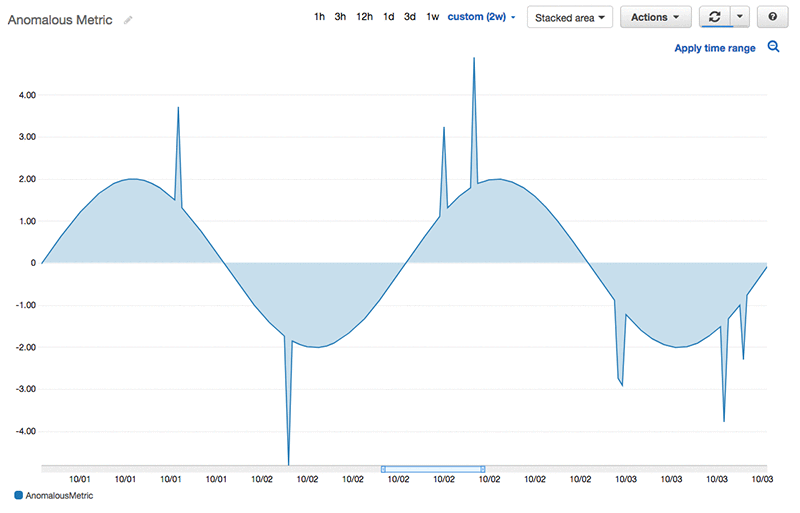Click the right handle of the time selection
The width and height of the screenshot is (800, 513).
[483, 469]
